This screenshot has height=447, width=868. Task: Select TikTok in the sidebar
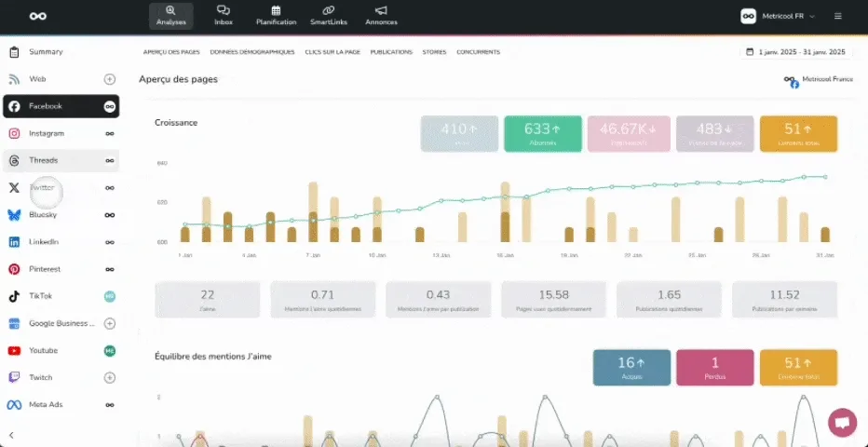tap(41, 296)
